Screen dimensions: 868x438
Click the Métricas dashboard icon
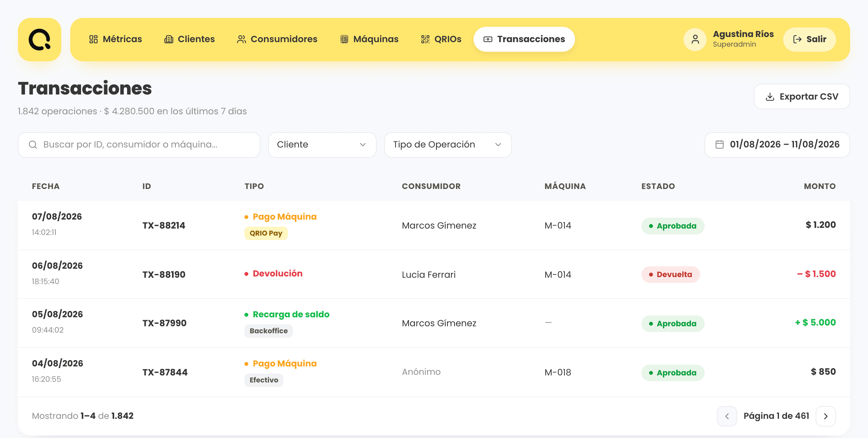coord(93,40)
